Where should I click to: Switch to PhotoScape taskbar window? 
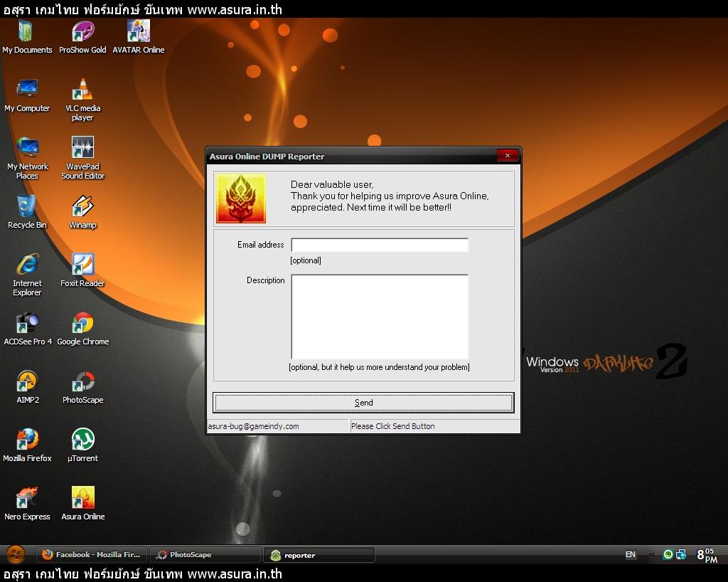[205, 554]
